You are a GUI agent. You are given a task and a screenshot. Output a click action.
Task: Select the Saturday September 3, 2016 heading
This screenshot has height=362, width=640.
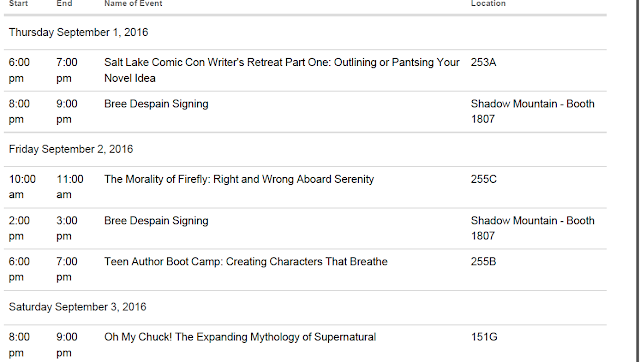pyautogui.click(x=77, y=307)
